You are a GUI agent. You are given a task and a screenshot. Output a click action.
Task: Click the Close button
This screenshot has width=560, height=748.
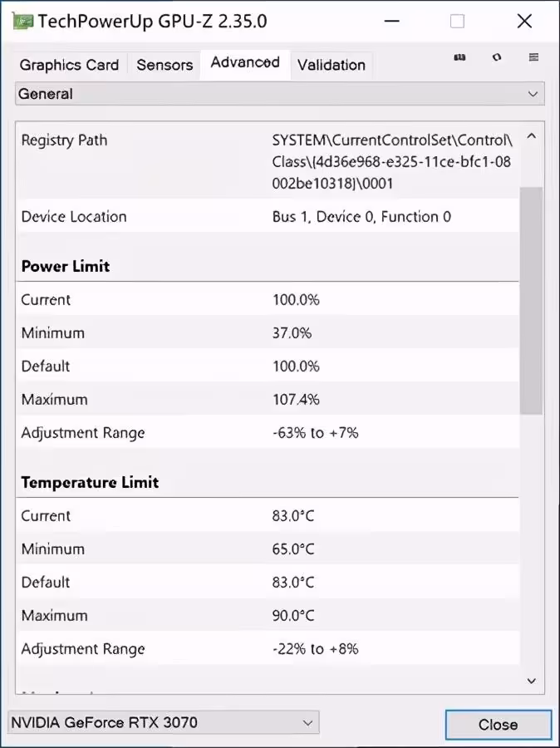(498, 725)
